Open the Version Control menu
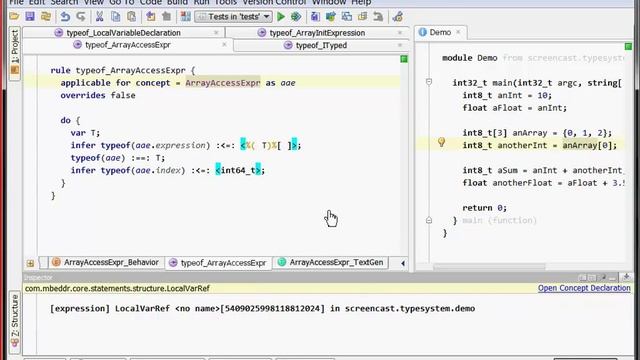The height and width of the screenshot is (360, 640). tap(274, 2)
